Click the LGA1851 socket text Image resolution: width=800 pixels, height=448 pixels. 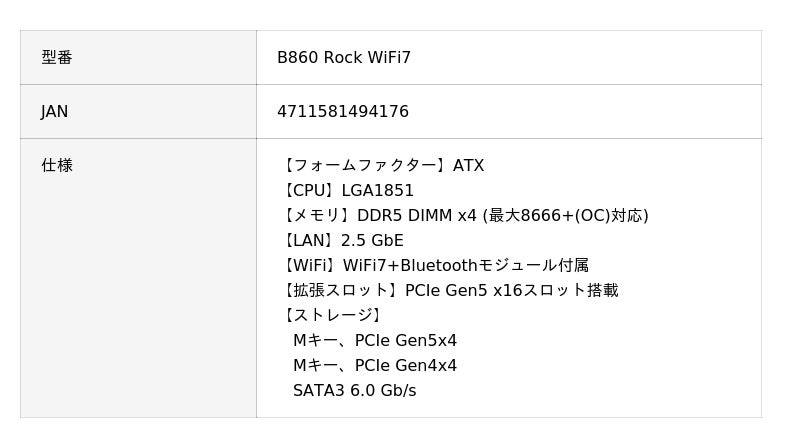point(378,191)
